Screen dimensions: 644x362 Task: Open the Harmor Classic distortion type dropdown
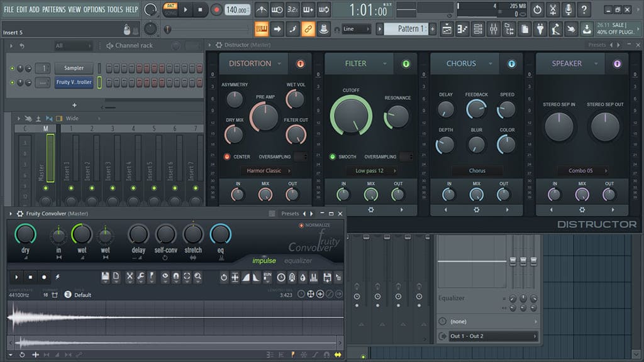(x=265, y=170)
